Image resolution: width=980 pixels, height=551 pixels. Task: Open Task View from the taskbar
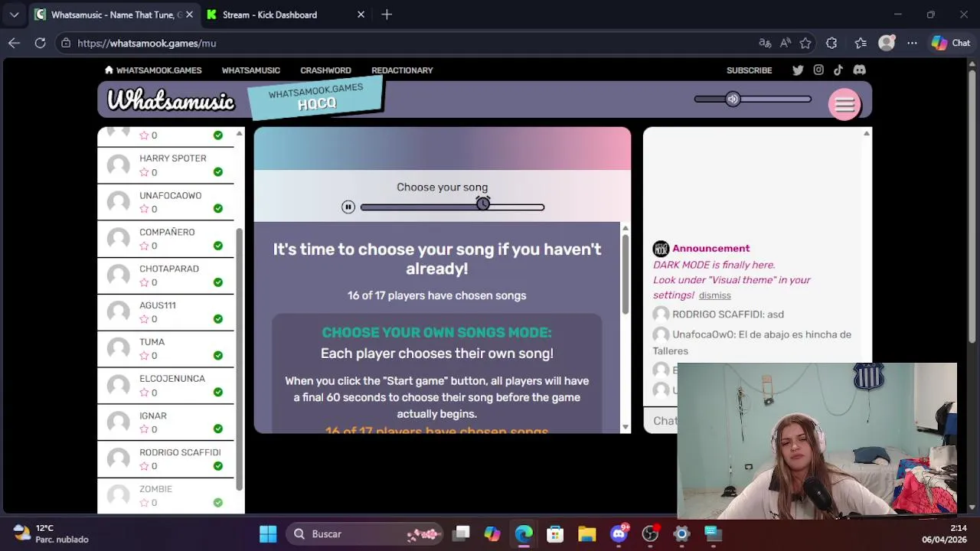[461, 534]
